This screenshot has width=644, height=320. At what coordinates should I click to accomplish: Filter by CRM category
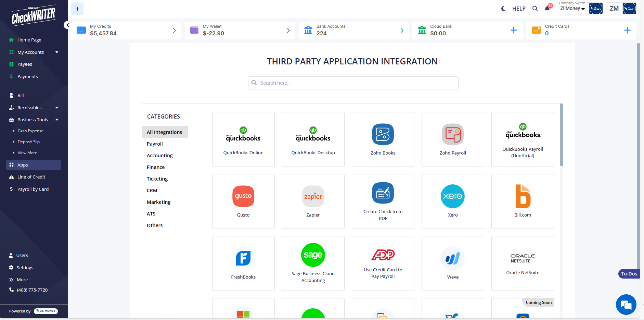tap(152, 190)
